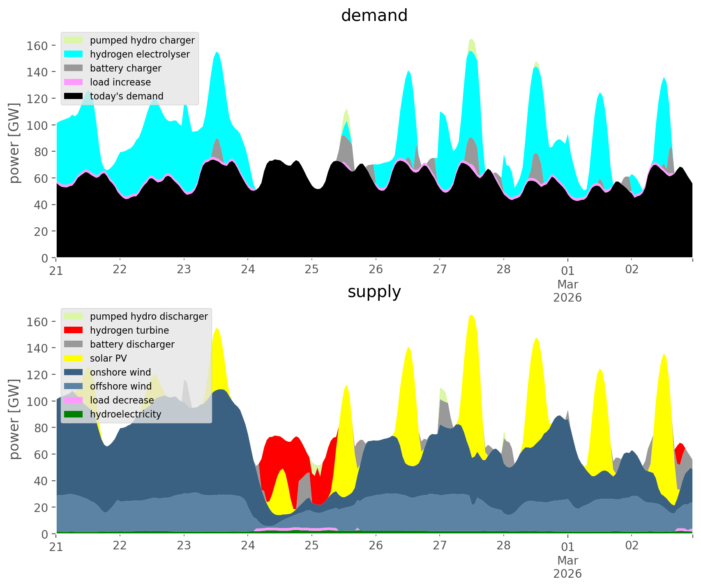Select the 27 date tick on demand chart
This screenshot has height=588, width=701.
point(440,270)
